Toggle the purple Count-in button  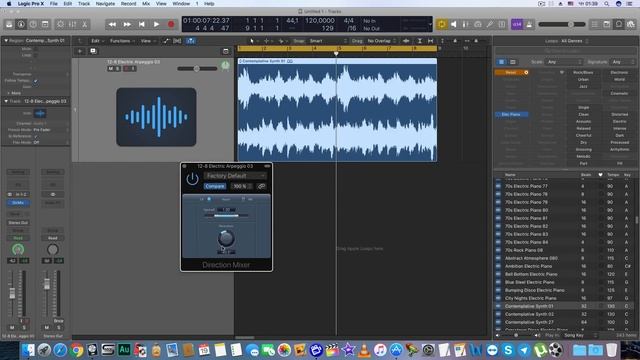[517, 24]
